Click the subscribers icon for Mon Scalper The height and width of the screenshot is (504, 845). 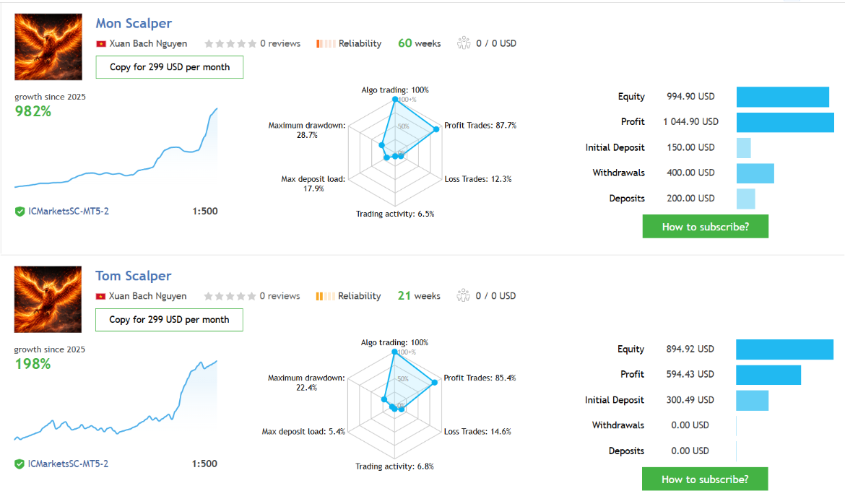click(464, 43)
